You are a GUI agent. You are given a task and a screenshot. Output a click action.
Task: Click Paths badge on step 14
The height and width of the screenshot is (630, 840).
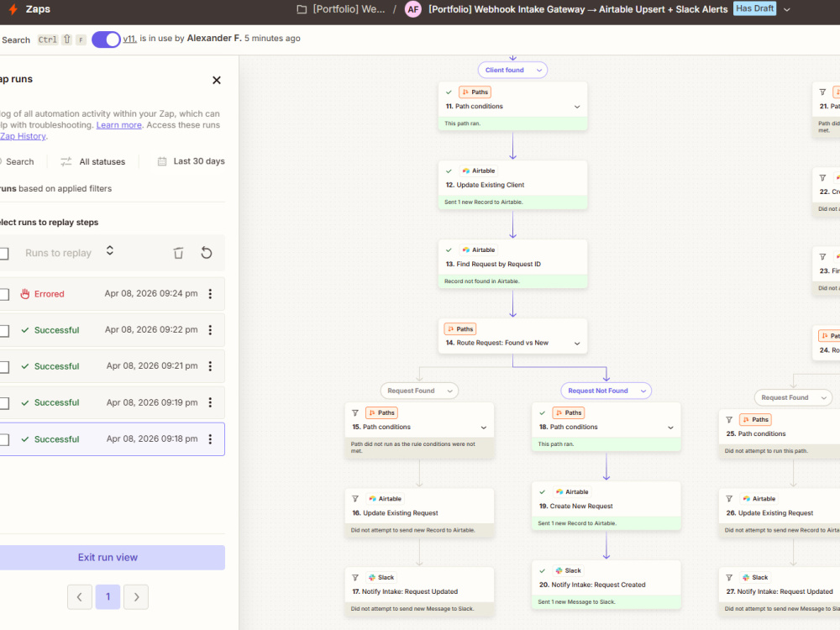tap(460, 329)
